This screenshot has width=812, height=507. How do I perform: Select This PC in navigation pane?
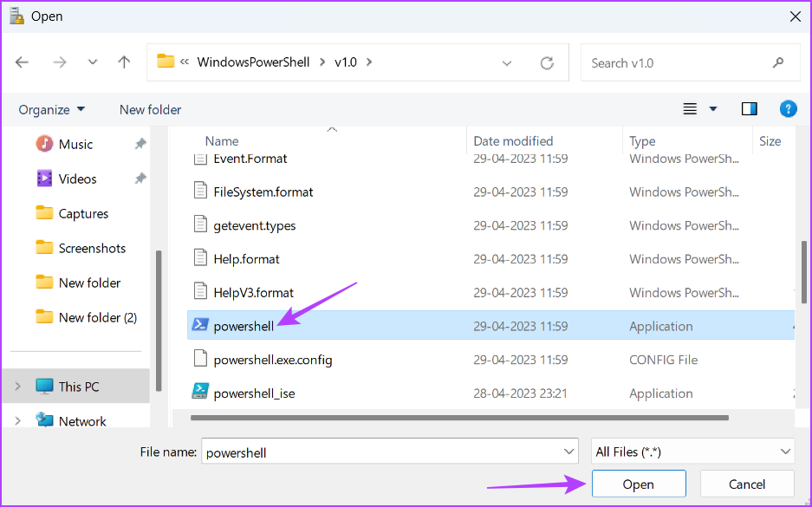coord(79,387)
